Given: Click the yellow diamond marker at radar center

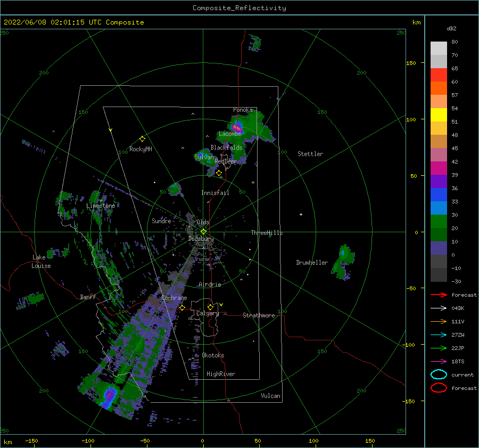Looking at the screenshot, I should pyautogui.click(x=203, y=232).
